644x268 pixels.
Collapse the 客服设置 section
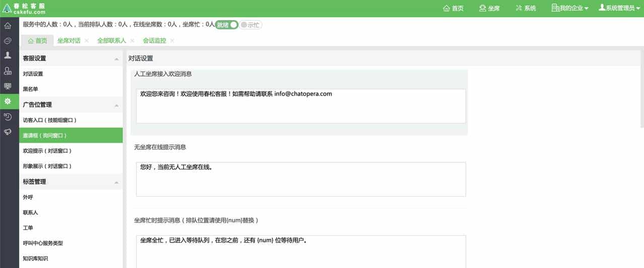tap(117, 59)
